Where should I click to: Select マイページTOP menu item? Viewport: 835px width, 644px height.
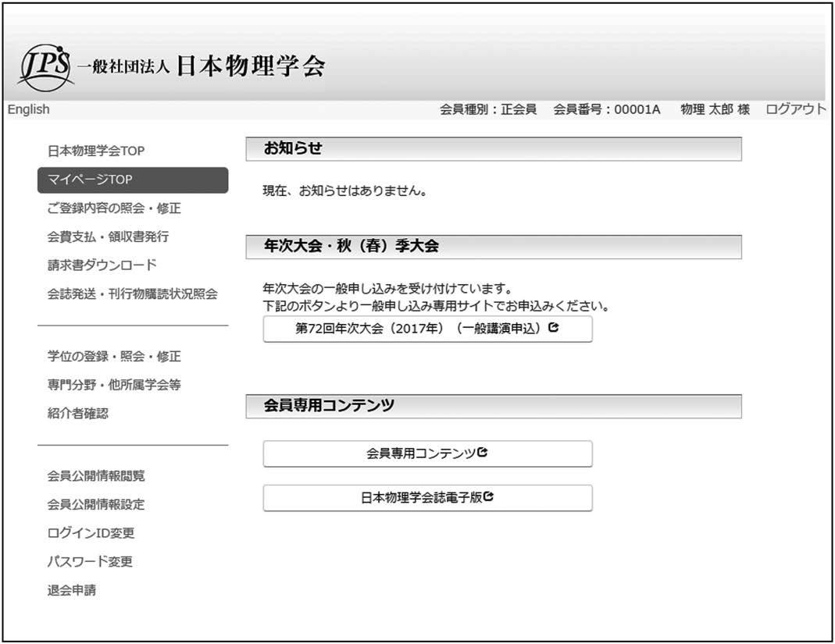(133, 180)
